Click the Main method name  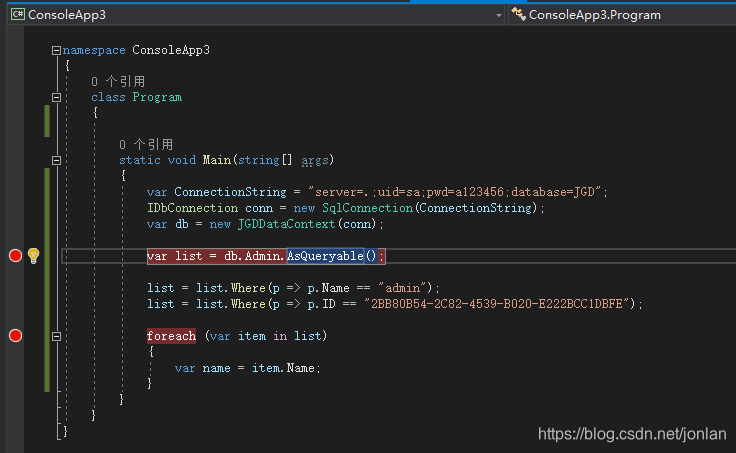coord(216,161)
